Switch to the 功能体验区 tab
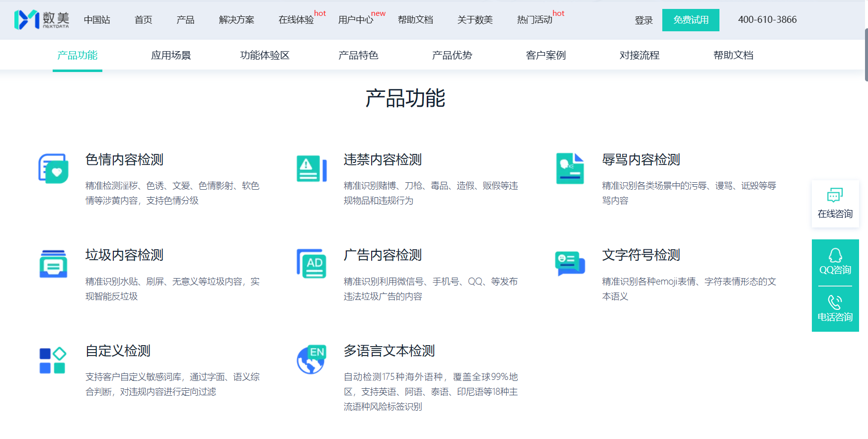This screenshot has width=868, height=439. click(x=265, y=55)
